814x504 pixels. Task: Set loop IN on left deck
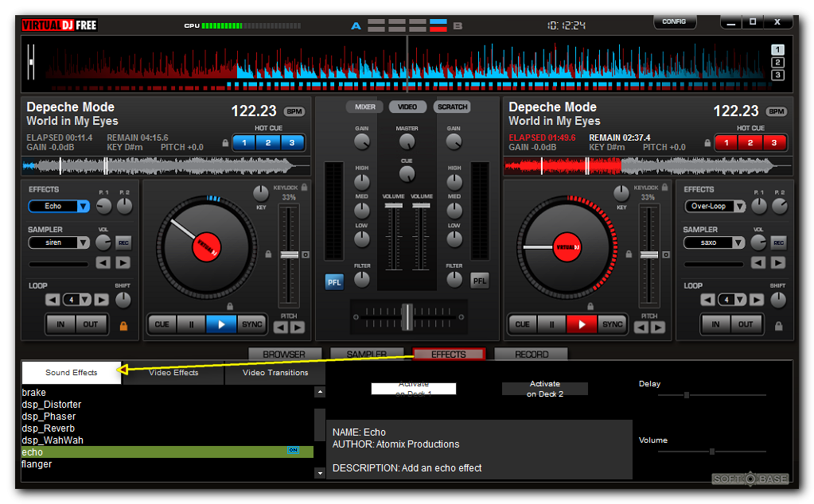60,324
